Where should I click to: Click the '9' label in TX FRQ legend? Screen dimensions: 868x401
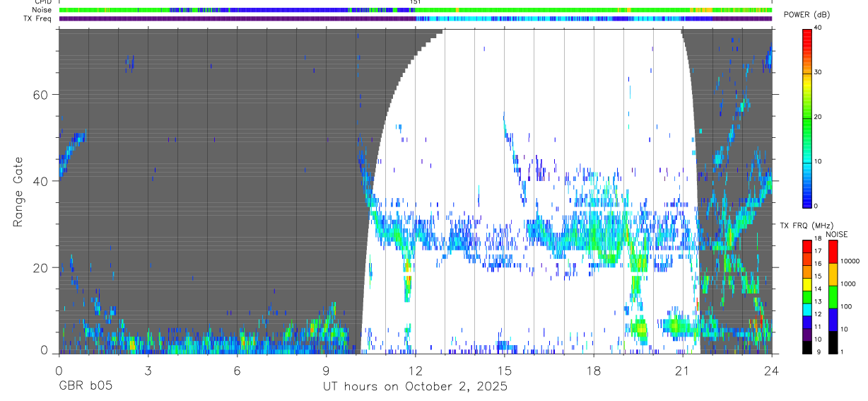tap(819, 352)
